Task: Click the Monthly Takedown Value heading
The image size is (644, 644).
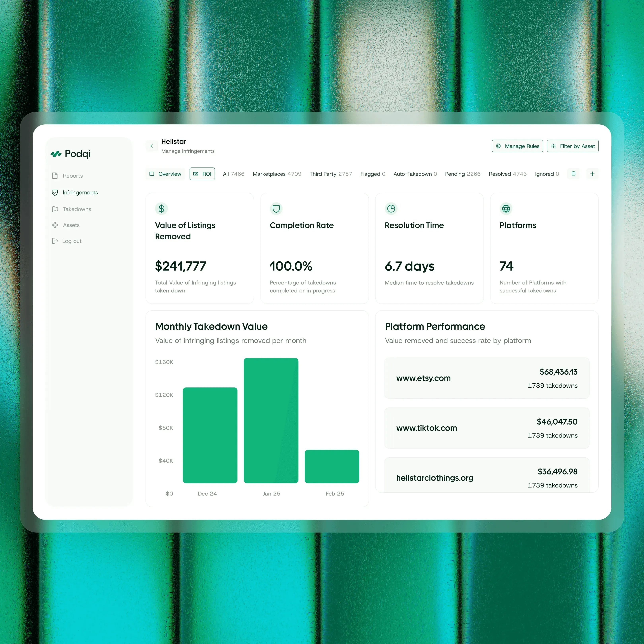Action: (211, 326)
